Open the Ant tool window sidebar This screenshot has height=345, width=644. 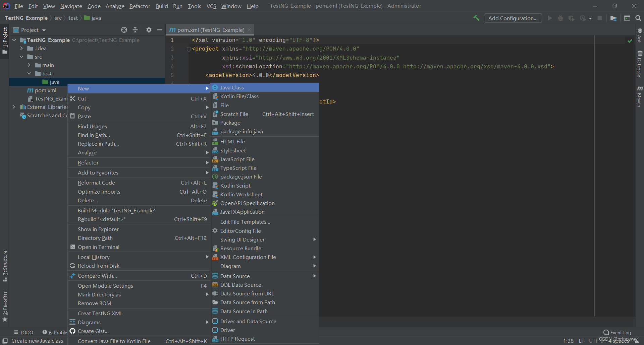[640, 36]
